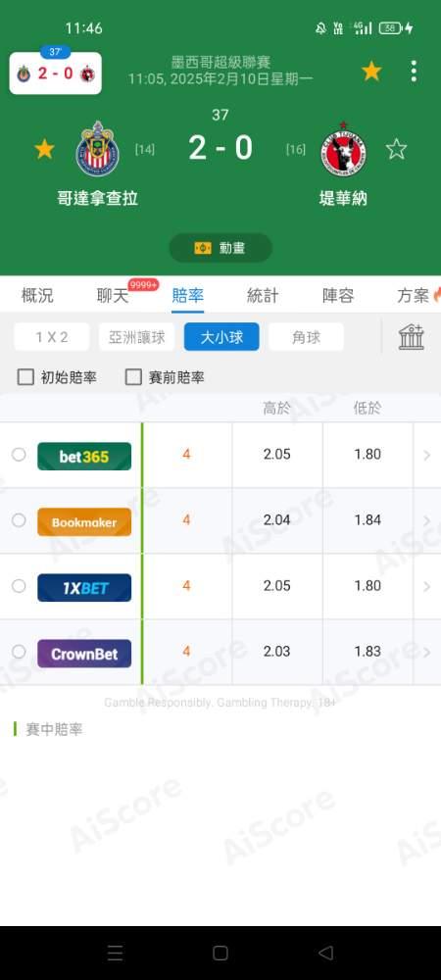The width and height of the screenshot is (441, 980).
Task: Select the 1 X 2 odds filter
Action: point(52,337)
